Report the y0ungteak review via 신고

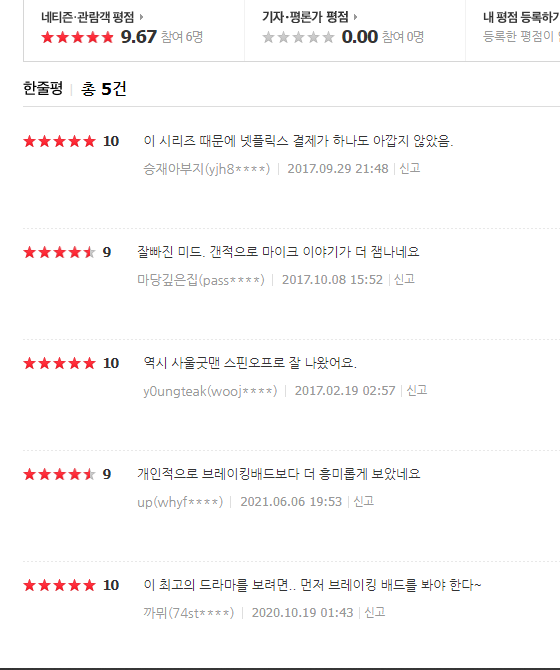point(416,390)
